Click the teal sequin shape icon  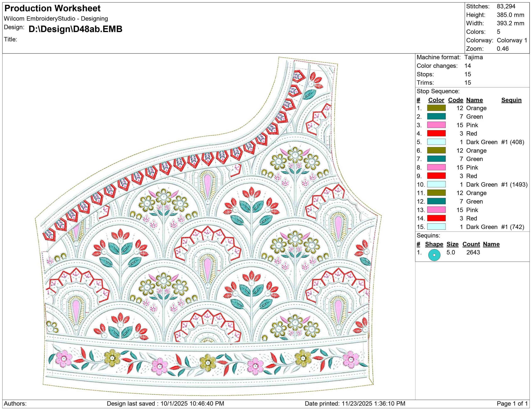pyautogui.click(x=434, y=255)
